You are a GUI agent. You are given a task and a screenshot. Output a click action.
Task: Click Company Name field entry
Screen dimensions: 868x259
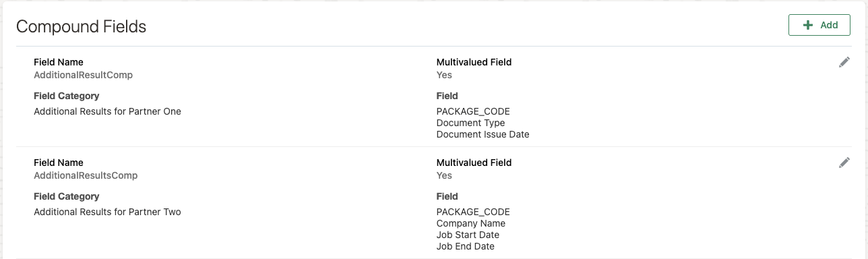(x=470, y=223)
